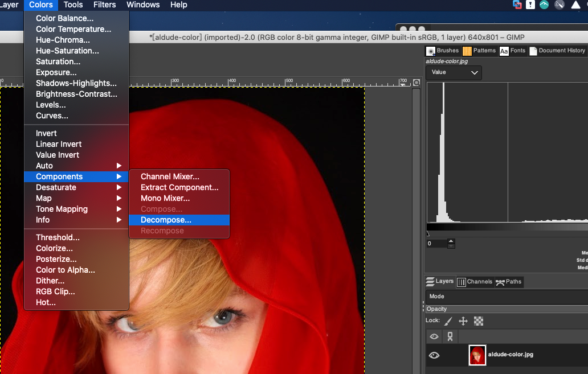Click the layer link chain column icon
This screenshot has width=588, height=374.
point(450,336)
